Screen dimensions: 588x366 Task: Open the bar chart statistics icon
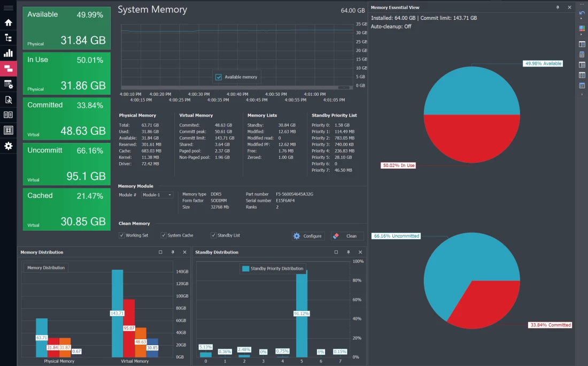tap(8, 53)
